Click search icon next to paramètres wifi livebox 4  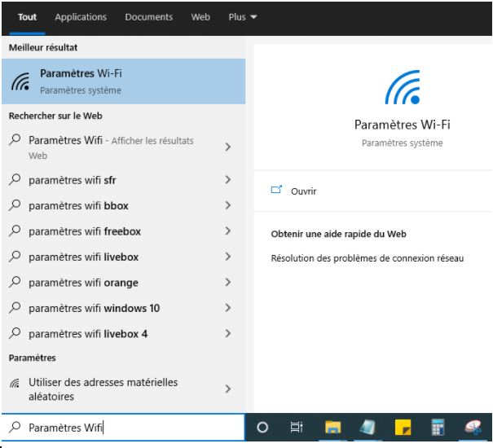tap(15, 333)
